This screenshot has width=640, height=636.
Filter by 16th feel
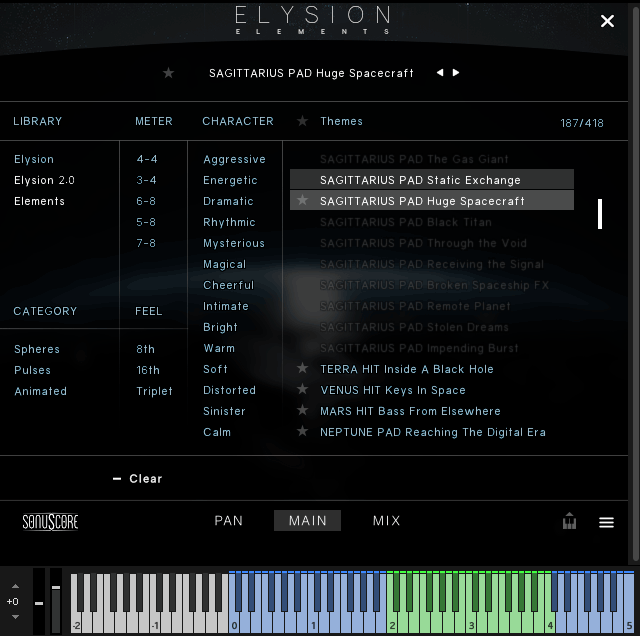click(x=148, y=370)
